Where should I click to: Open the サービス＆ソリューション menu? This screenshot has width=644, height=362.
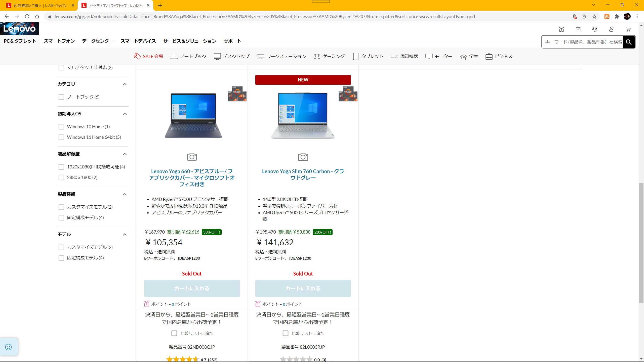[x=190, y=41]
